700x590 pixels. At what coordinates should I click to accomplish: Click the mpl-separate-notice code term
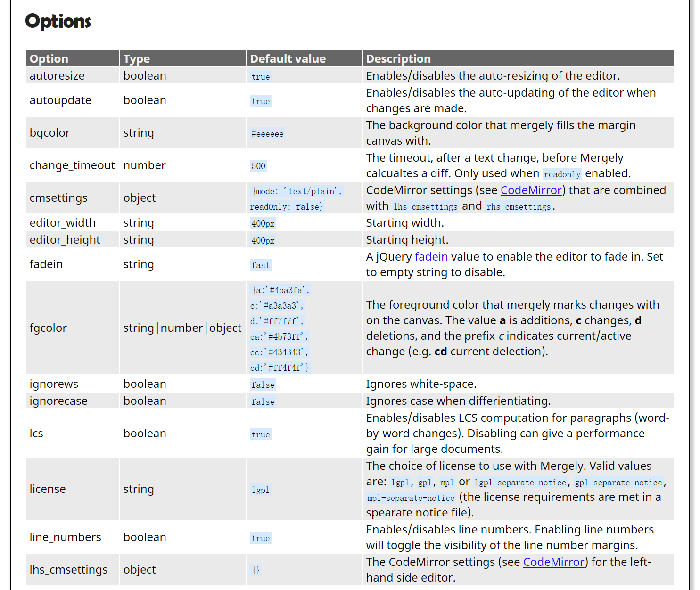click(411, 498)
